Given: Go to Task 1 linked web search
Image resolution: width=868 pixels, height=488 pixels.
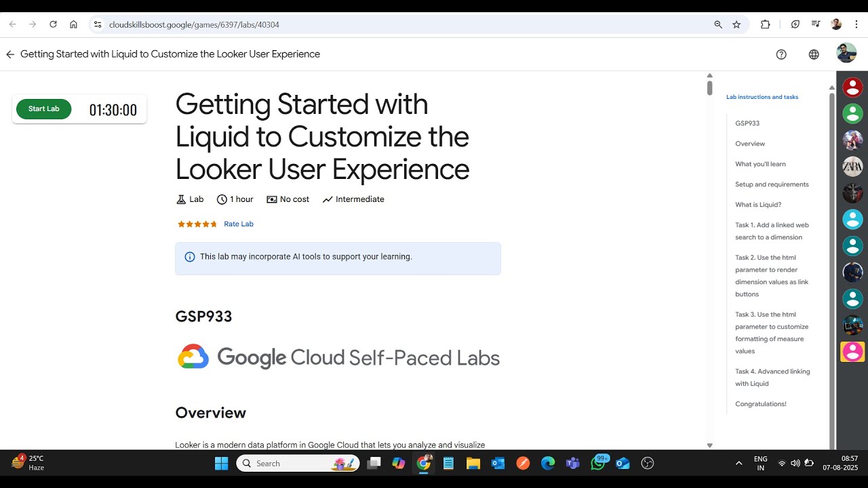Looking at the screenshot, I should click(772, 231).
